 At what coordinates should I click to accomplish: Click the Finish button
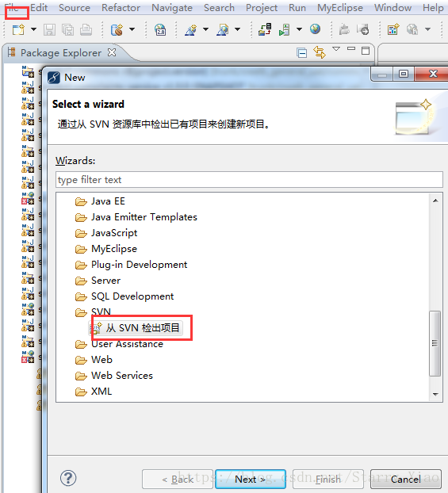tap(328, 480)
